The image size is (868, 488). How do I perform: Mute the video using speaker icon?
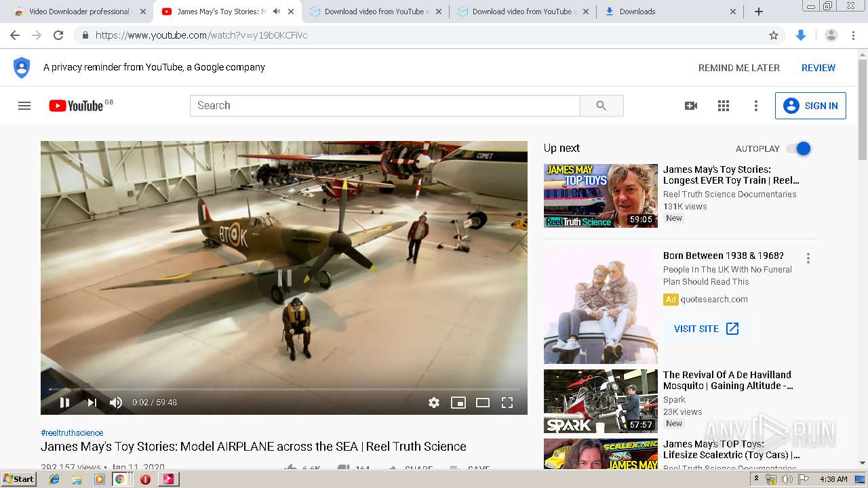pyautogui.click(x=116, y=403)
